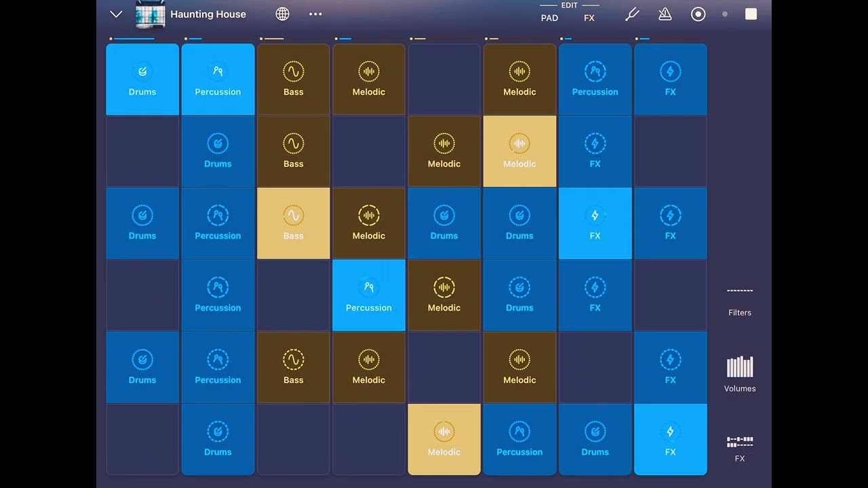Launch the highlighted Melodic pad in second row
This screenshot has width=868, height=488.
[519, 152]
